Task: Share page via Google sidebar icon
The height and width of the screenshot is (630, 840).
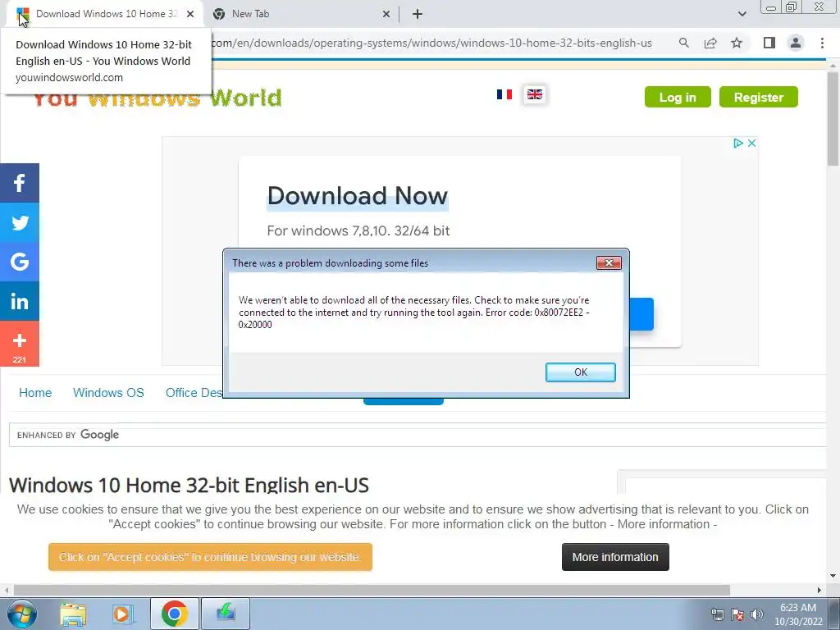Action: (20, 262)
